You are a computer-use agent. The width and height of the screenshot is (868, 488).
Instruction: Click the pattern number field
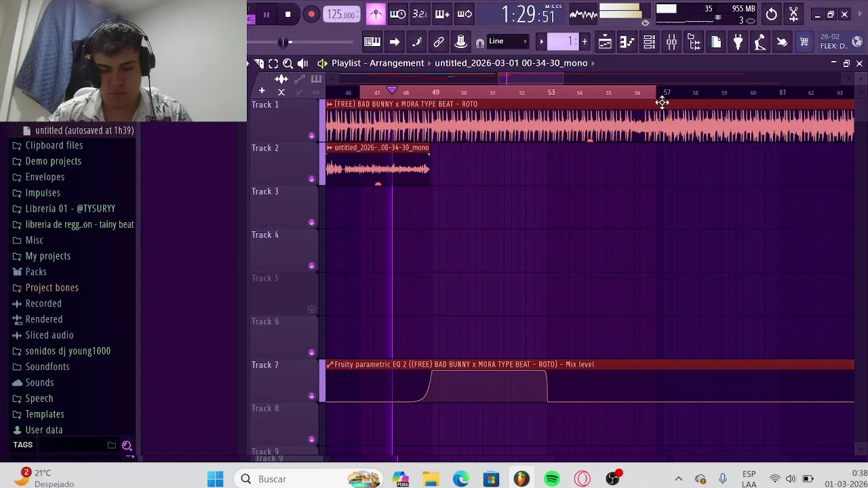(x=563, y=42)
